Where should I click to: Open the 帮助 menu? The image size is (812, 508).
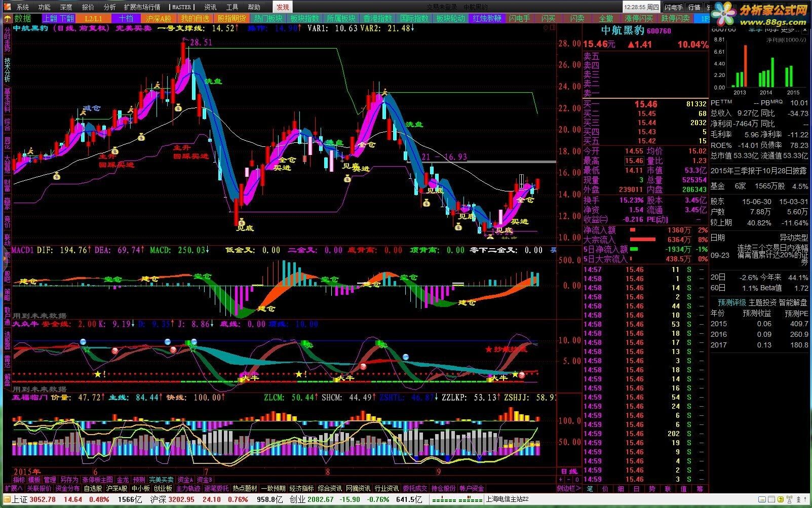coord(254,7)
